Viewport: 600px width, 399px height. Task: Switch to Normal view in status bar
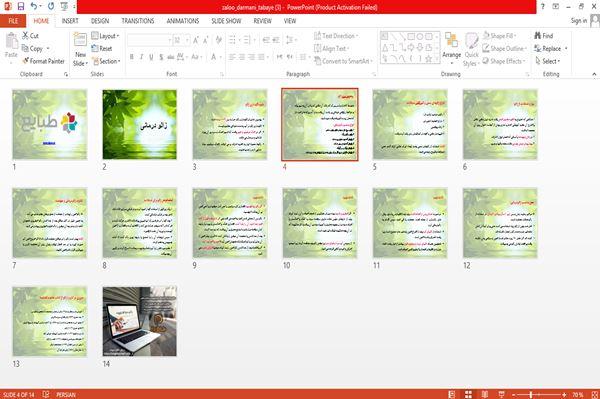(452, 394)
